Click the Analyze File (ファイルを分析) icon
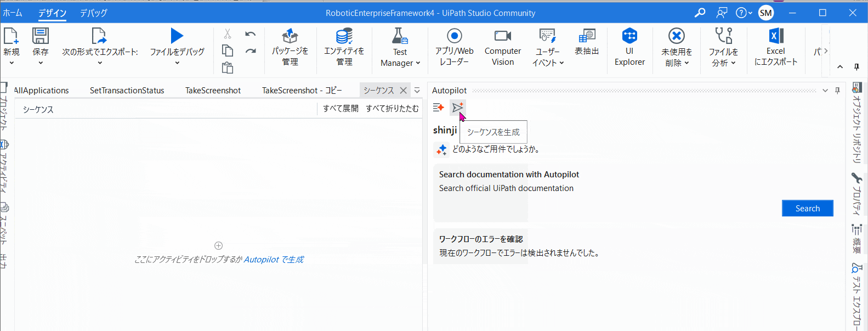This screenshot has height=331, width=868. click(723, 36)
